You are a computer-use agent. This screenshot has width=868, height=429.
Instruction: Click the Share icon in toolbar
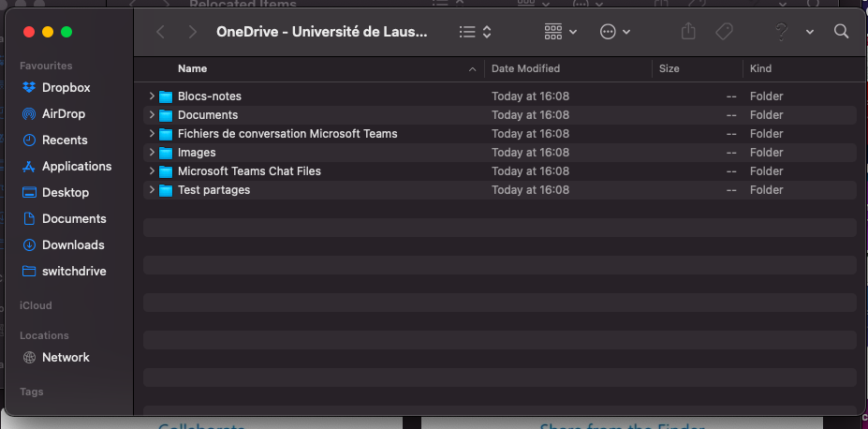(688, 32)
